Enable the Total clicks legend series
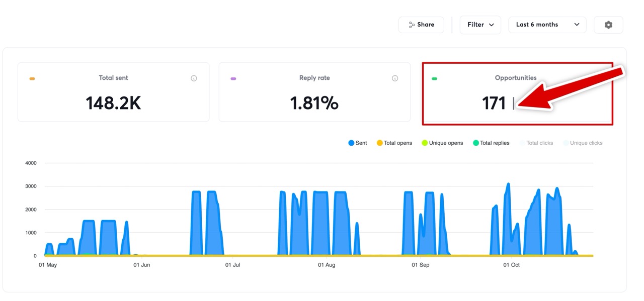 536,143
